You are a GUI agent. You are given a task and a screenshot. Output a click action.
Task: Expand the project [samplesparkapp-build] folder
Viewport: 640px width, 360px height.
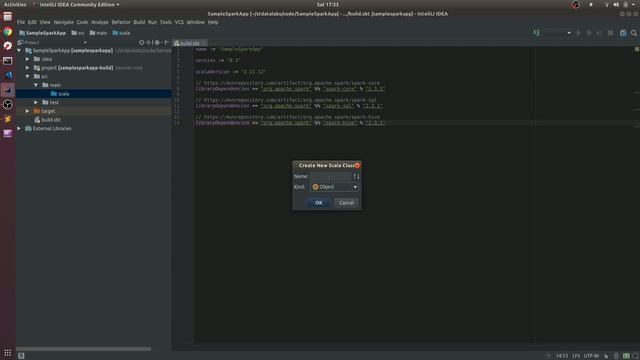pos(28,68)
